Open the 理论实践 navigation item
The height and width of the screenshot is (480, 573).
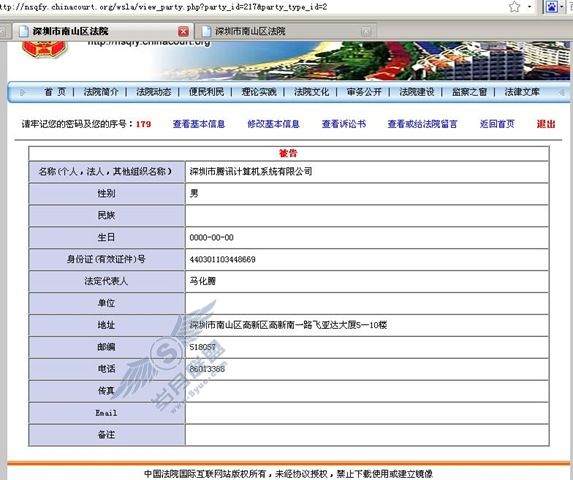(x=259, y=92)
